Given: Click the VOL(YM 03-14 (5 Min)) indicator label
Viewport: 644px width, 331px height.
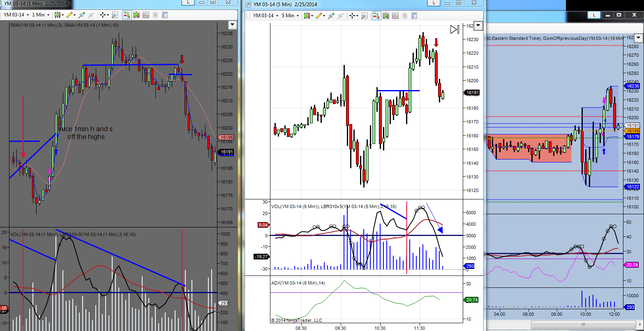Looking at the screenshot, I should (x=295, y=206).
